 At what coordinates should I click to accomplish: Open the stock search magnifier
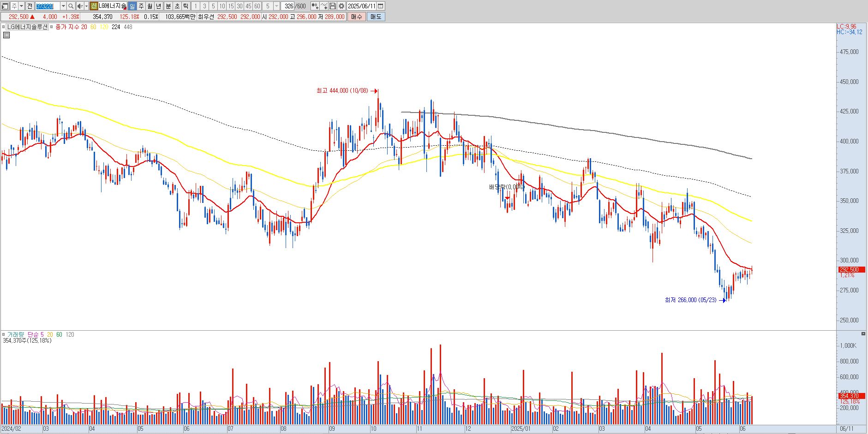71,6
